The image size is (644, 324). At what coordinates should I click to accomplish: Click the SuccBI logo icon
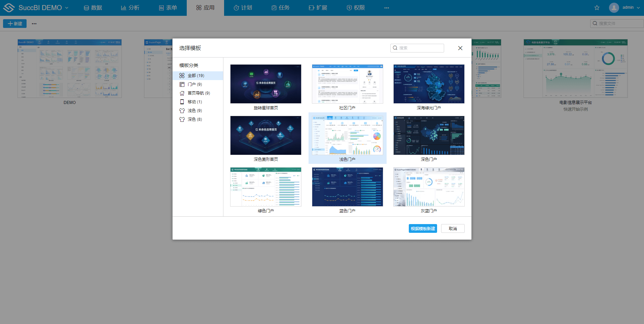(9, 8)
